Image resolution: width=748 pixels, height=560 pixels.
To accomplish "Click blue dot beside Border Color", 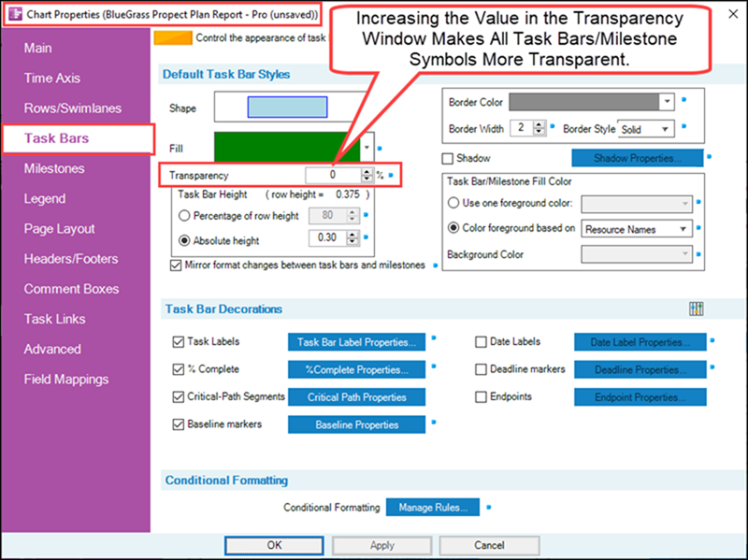I will click(683, 100).
